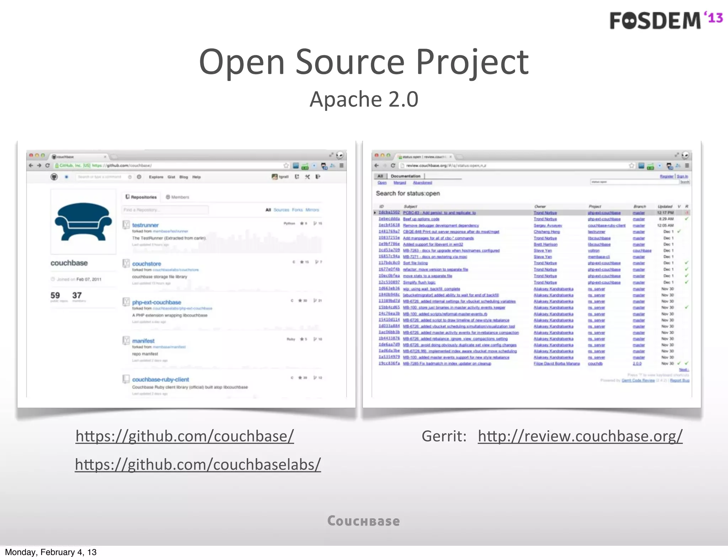This screenshot has width=728, height=560.
Task: Open Chrome menu in GitHub browser window
Action: point(342,166)
